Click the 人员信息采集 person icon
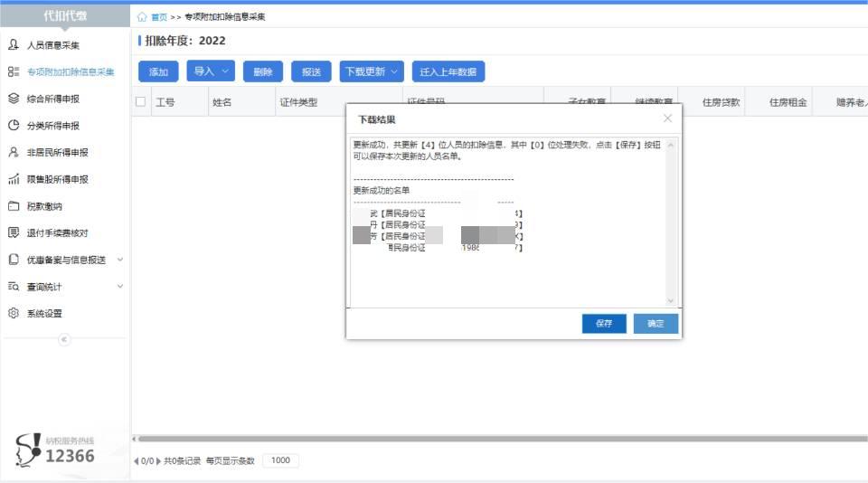 tap(14, 44)
